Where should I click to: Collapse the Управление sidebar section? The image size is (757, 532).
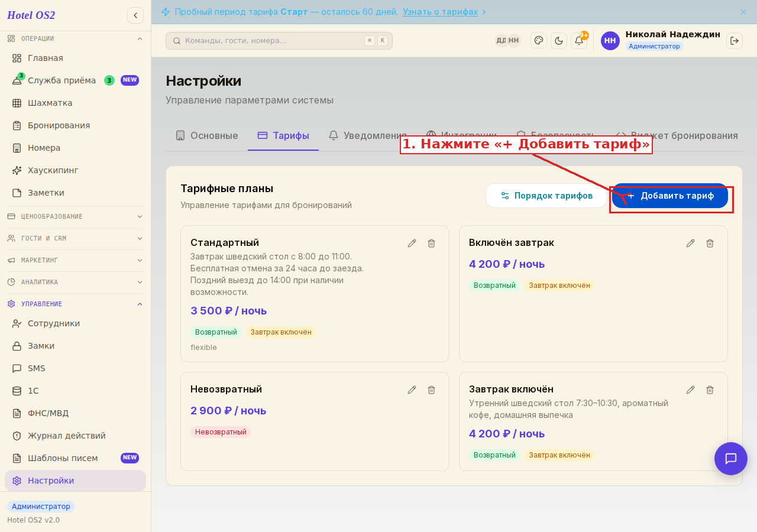pyautogui.click(x=75, y=304)
